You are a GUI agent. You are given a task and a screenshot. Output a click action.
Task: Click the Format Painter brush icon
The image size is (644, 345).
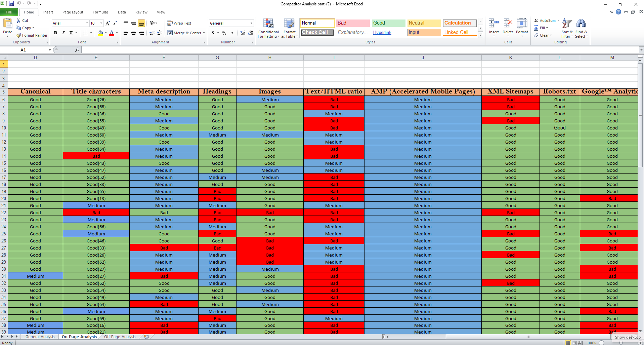pyautogui.click(x=19, y=35)
